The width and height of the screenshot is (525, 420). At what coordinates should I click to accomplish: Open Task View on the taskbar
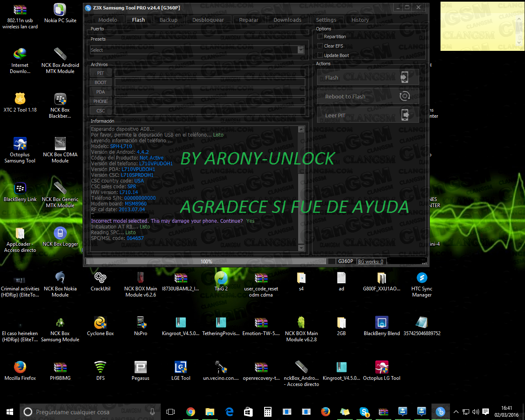point(171,412)
